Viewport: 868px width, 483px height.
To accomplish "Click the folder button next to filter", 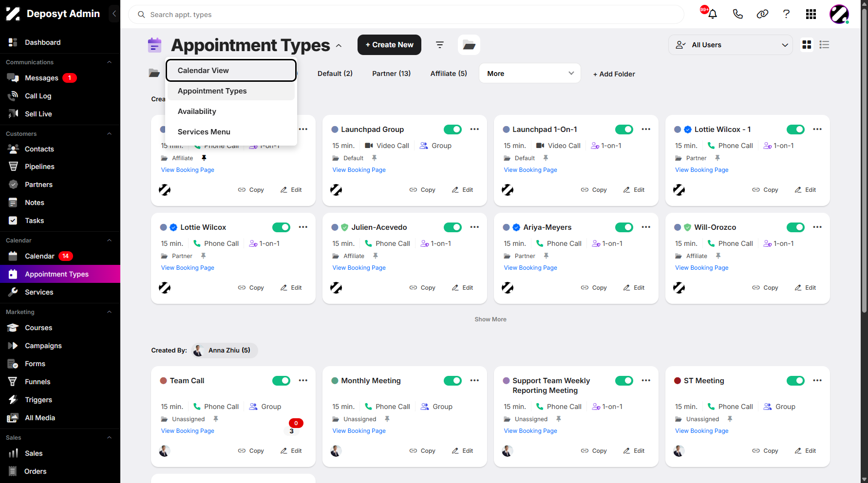I will (x=469, y=45).
